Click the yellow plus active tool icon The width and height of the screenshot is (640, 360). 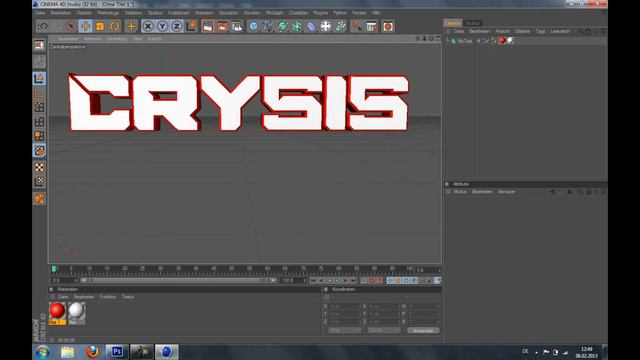131,27
